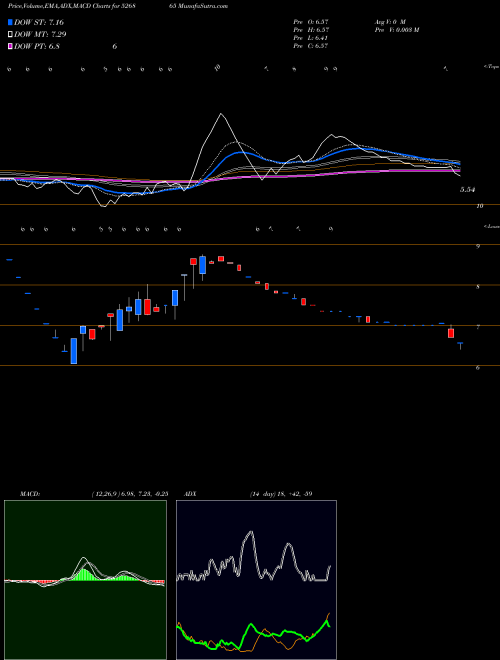Click the last red candlestick near price 7

click(451, 332)
